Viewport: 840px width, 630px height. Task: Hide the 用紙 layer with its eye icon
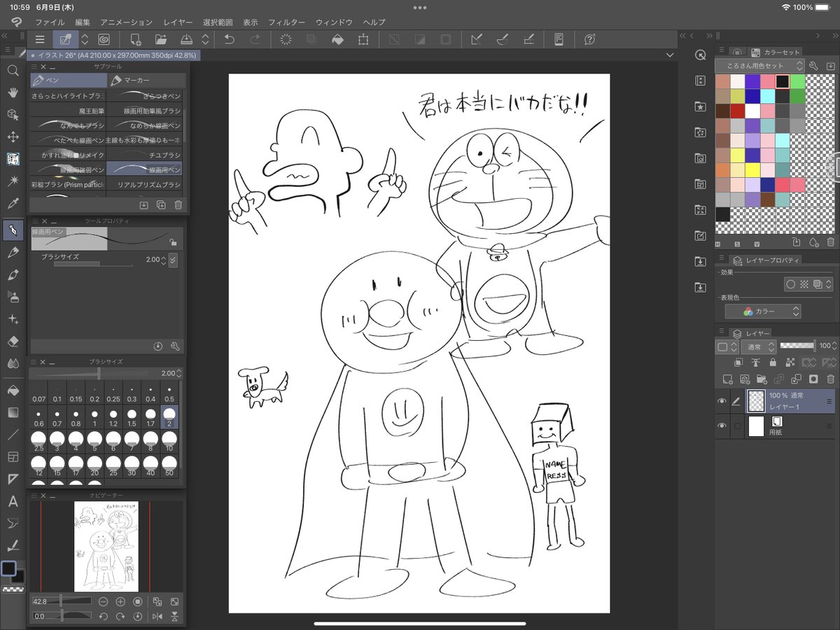tap(722, 426)
